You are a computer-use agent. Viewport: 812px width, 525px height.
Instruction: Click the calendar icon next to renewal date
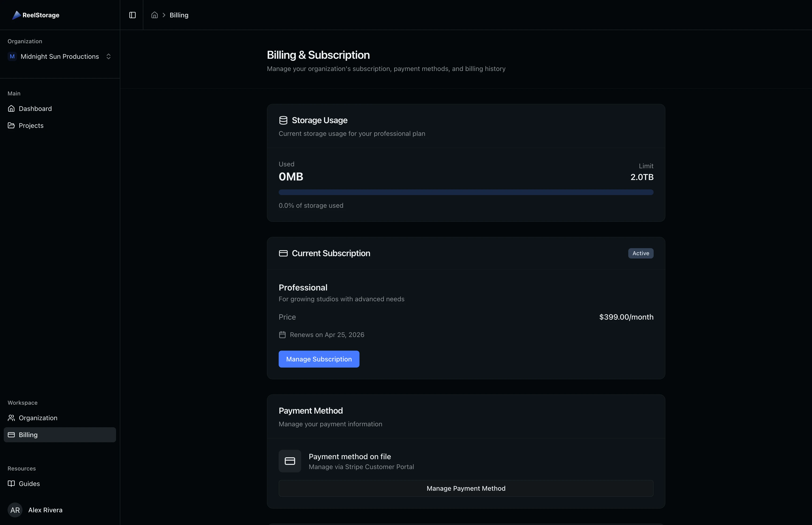pos(282,335)
